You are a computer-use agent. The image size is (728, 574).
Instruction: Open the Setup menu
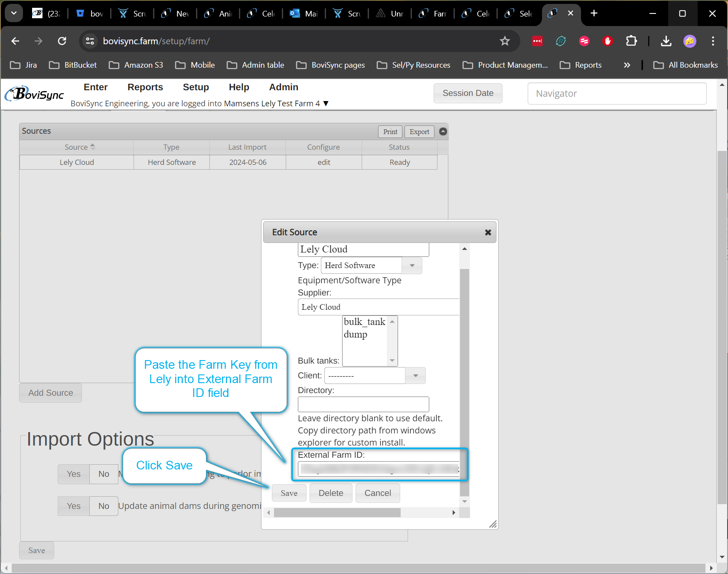196,87
